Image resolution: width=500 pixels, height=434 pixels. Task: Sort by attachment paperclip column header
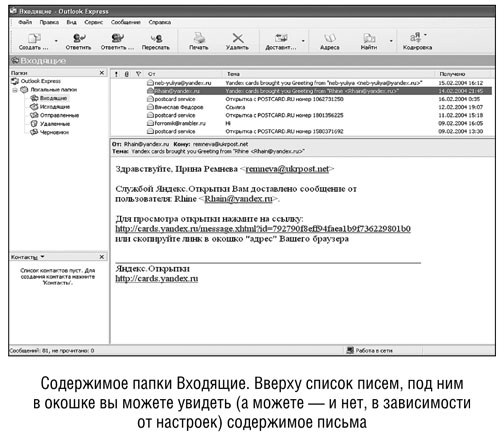pos(127,74)
